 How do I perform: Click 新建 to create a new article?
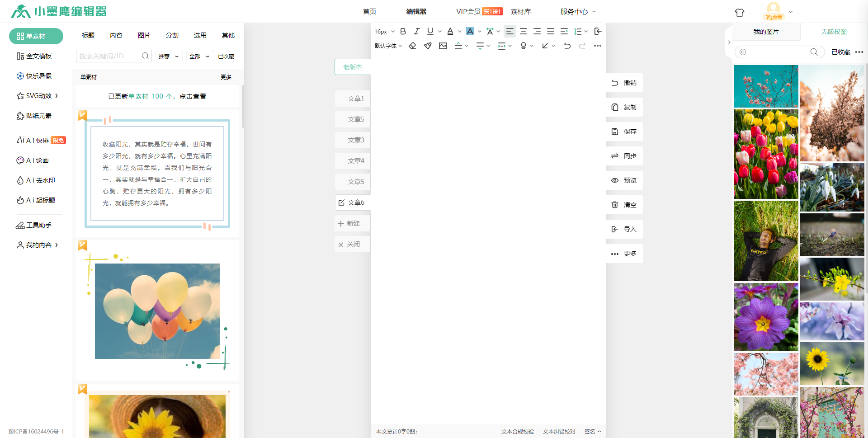click(353, 223)
